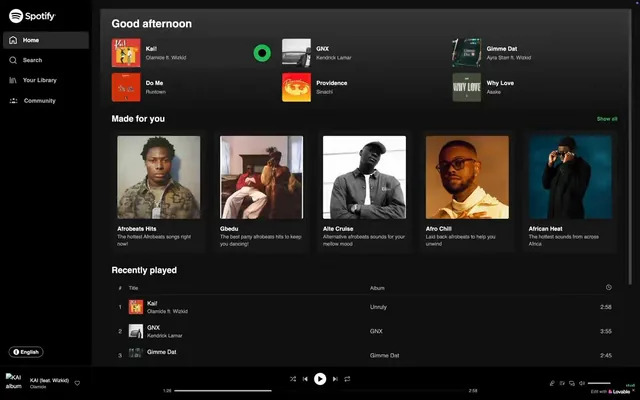
Task: Open the Why Love album cover
Action: coord(467,87)
